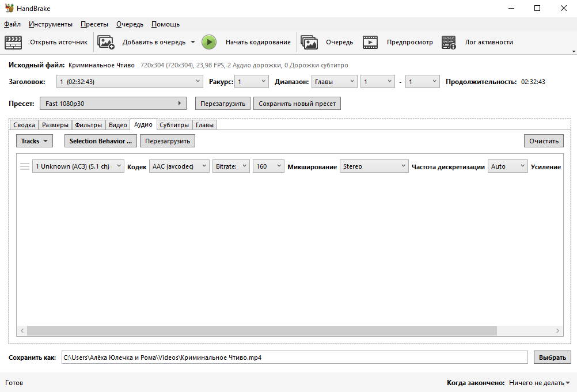Click the Add to Queue image icon
This screenshot has width=577, height=392.
[106, 42]
